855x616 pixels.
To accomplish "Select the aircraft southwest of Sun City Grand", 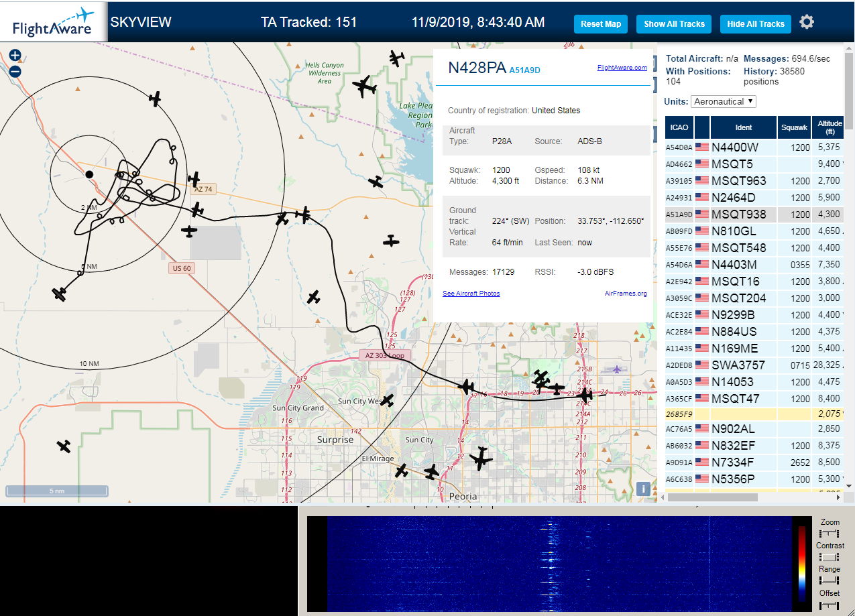I will pos(64,446).
